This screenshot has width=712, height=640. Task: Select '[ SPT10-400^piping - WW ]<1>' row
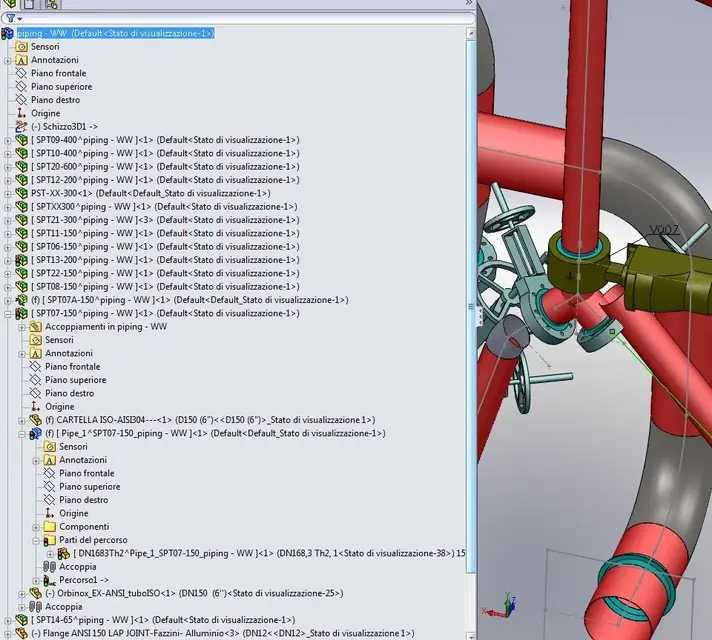pos(165,153)
